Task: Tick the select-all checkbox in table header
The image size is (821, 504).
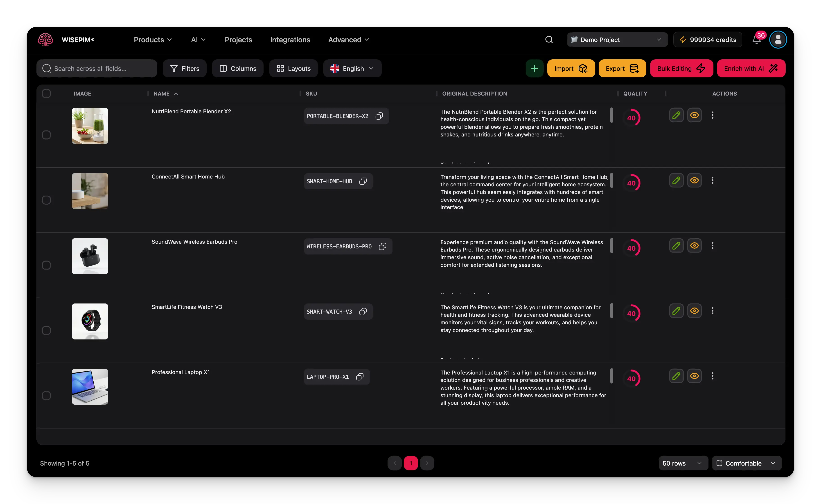Action: pos(46,94)
